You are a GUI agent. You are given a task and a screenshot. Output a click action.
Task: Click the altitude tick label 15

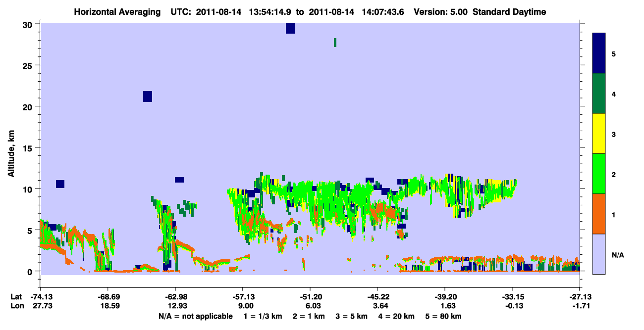(29, 148)
